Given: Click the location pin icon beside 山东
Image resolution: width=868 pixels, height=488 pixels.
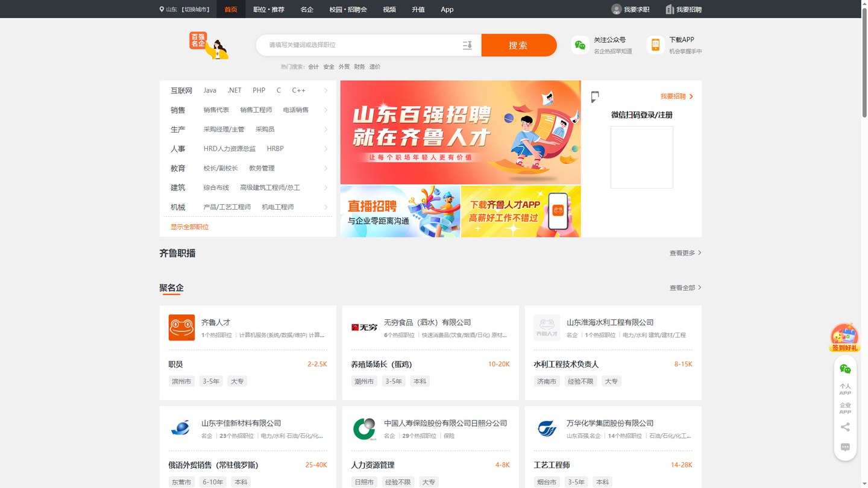Looking at the screenshot, I should 162,10.
